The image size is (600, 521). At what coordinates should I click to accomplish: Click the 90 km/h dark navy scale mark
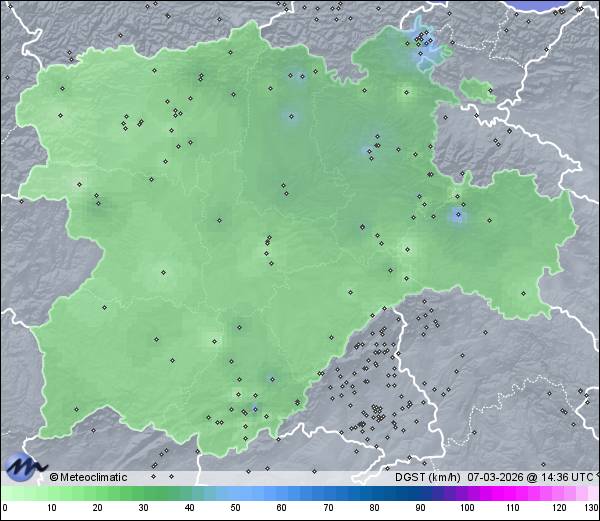point(420,508)
